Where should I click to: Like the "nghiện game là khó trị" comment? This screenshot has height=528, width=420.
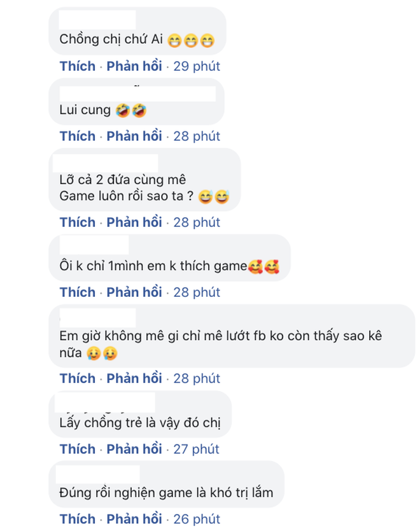pyautogui.click(x=77, y=518)
